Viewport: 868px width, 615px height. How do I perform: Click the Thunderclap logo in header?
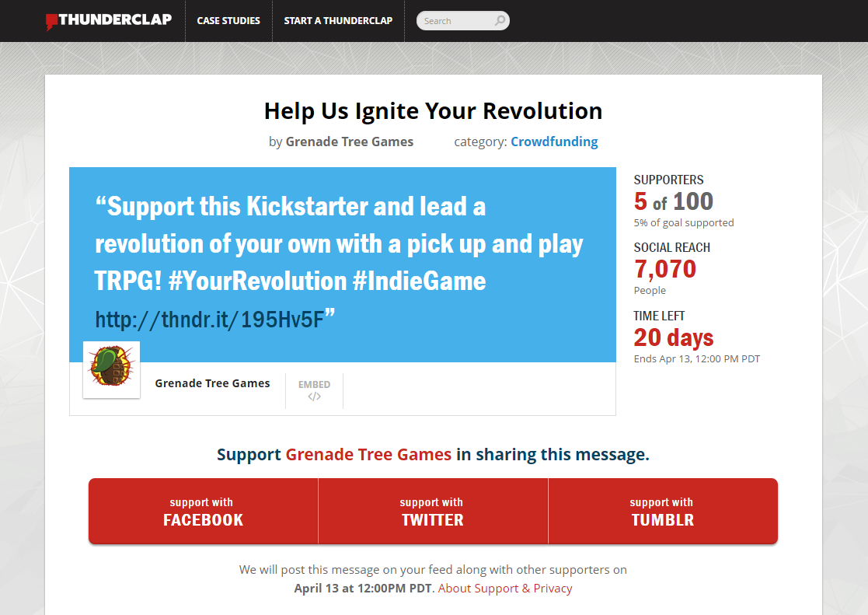109,20
